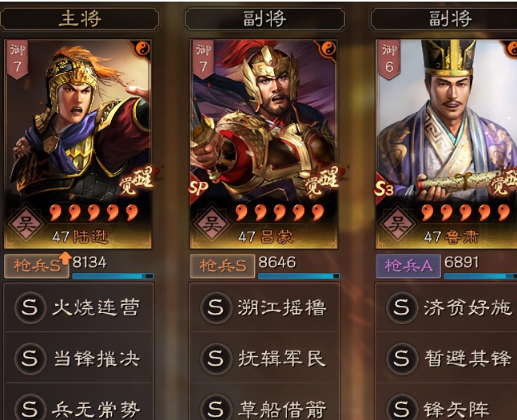Click 枪兵A troop type under 鲁肃

coord(408,266)
